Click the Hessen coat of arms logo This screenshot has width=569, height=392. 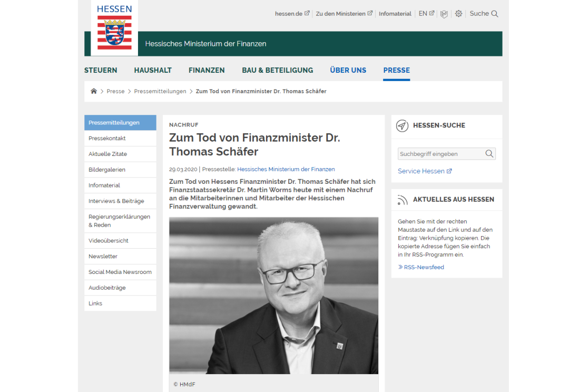point(114,28)
